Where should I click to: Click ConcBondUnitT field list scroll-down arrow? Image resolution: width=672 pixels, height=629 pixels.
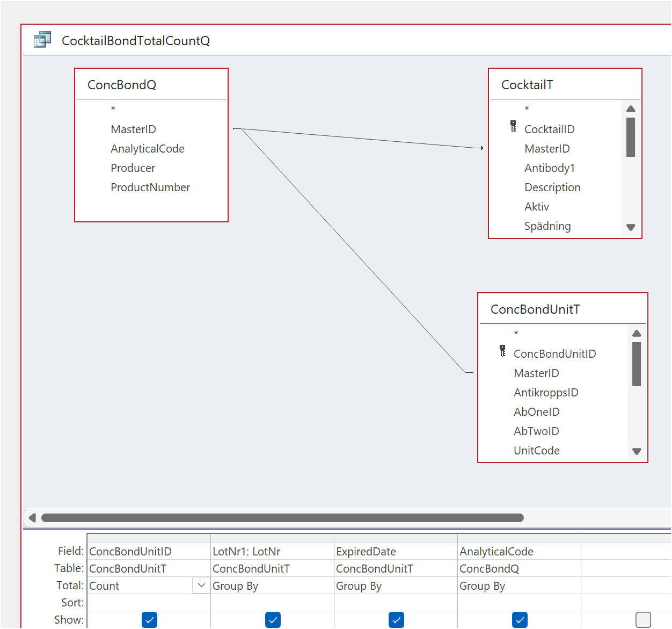(637, 451)
